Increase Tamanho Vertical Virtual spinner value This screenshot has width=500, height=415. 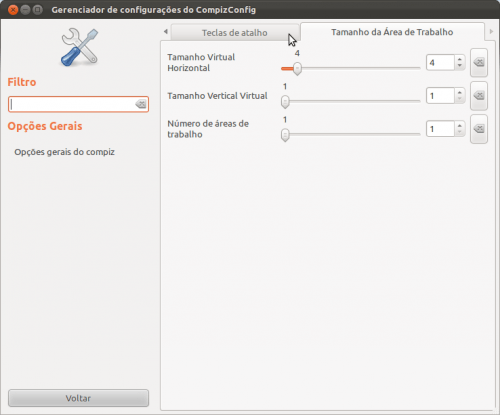[460, 92]
